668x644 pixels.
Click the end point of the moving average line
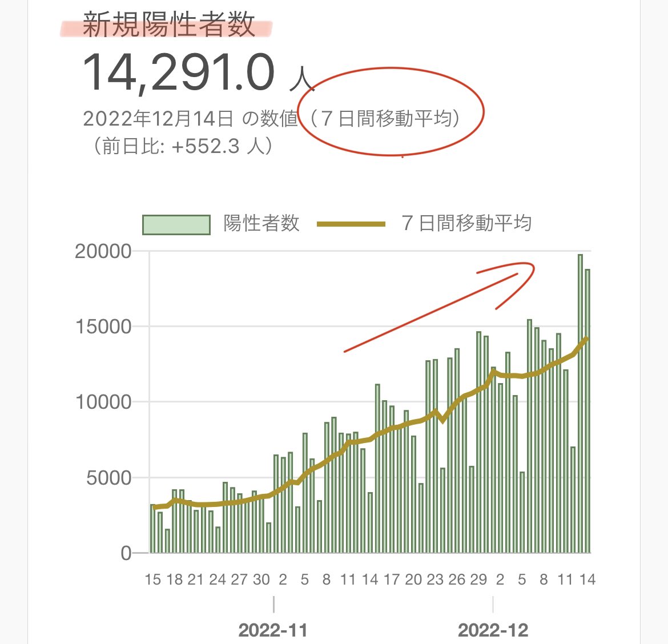(587, 338)
